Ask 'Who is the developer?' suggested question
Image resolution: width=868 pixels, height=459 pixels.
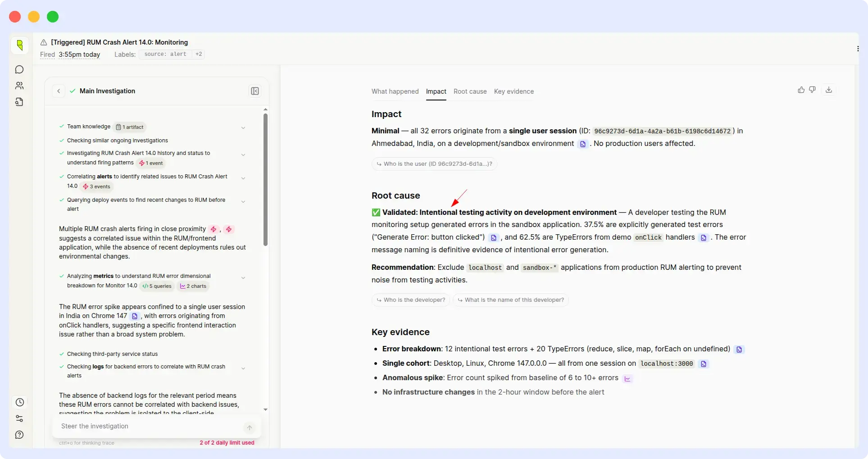(x=410, y=300)
